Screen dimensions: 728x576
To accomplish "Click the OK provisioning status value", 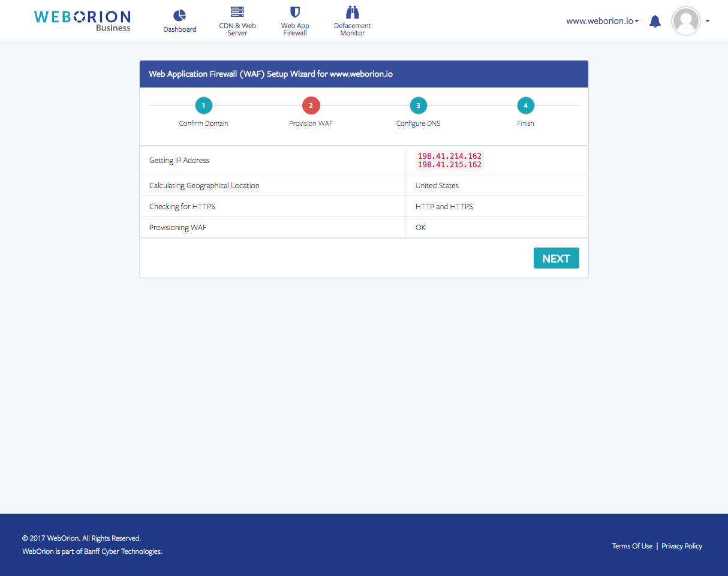I will click(x=421, y=228).
